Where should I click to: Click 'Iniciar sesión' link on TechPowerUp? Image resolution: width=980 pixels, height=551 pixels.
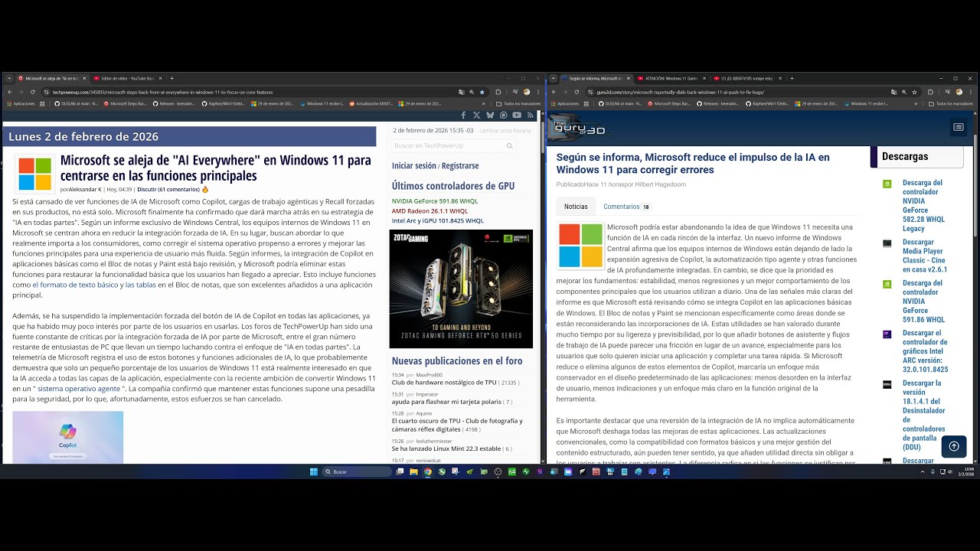[x=414, y=165]
